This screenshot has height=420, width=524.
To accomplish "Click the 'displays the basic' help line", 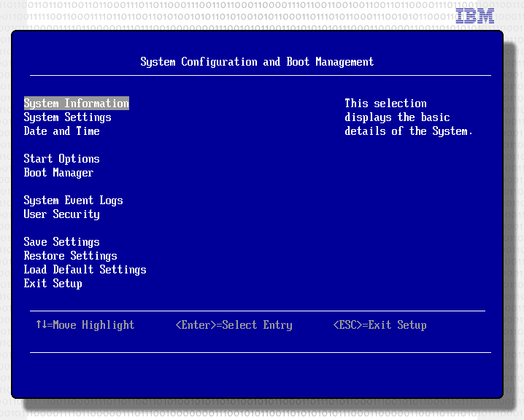I will pyautogui.click(x=397, y=117).
